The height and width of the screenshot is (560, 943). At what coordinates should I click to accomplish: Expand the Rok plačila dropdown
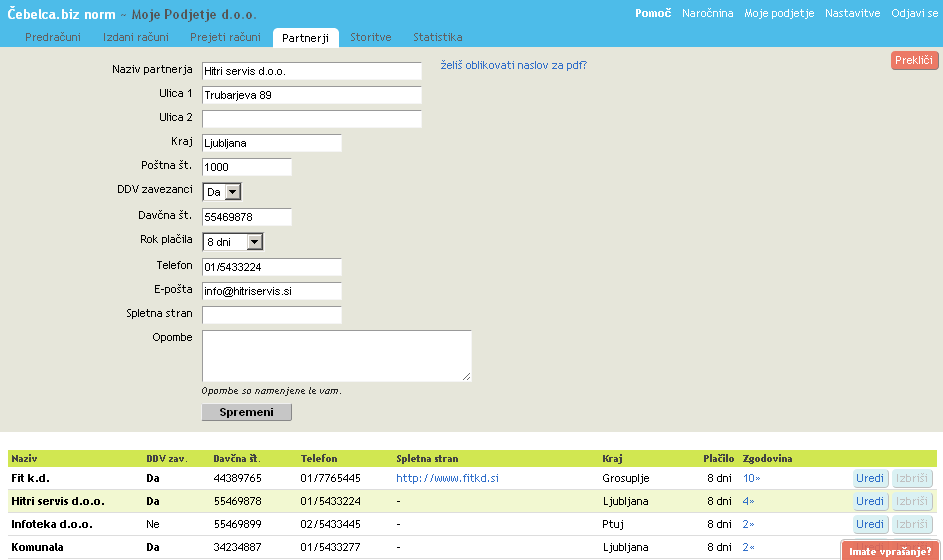[x=232, y=242]
